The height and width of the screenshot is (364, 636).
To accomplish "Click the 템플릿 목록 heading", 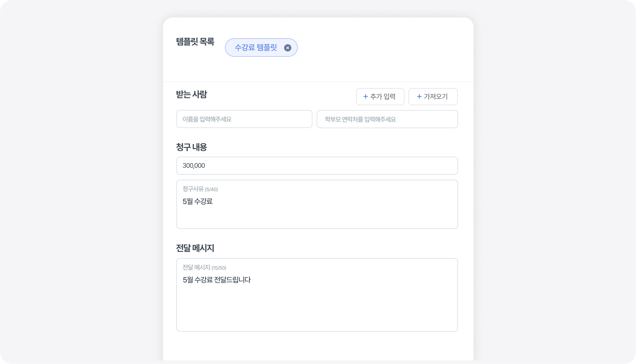I will point(195,41).
